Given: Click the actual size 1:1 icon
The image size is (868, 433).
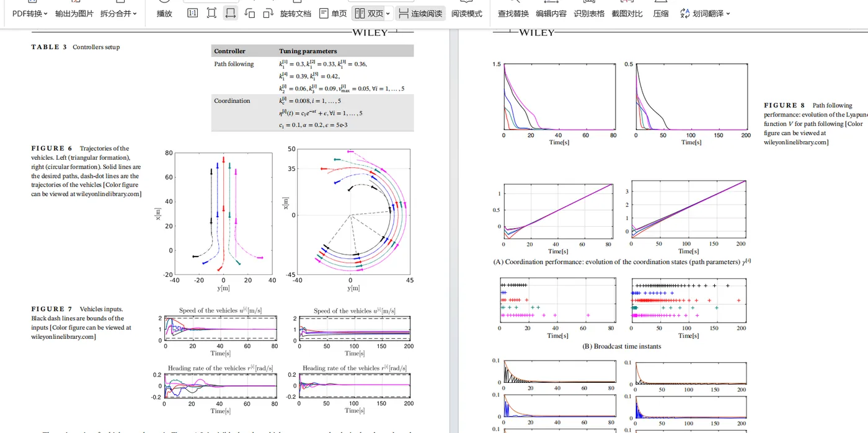Looking at the screenshot, I should [x=193, y=13].
